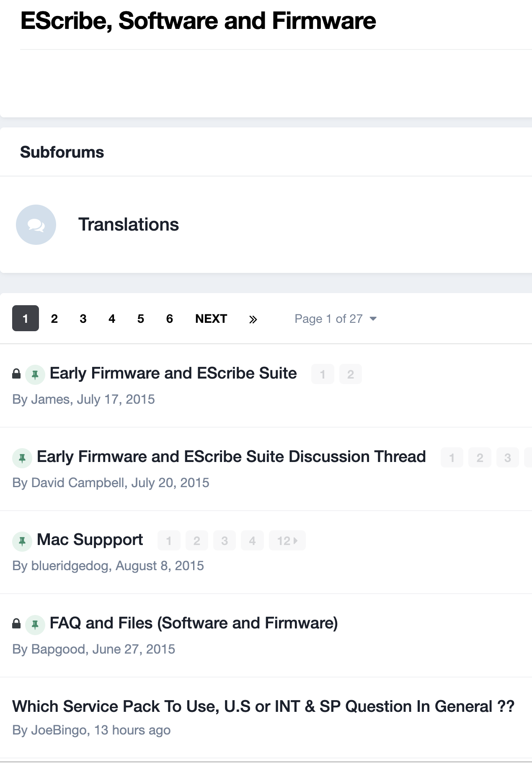Expand Mac Suppport pages with 12 arrow
The width and height of the screenshot is (532, 763).
tap(287, 541)
